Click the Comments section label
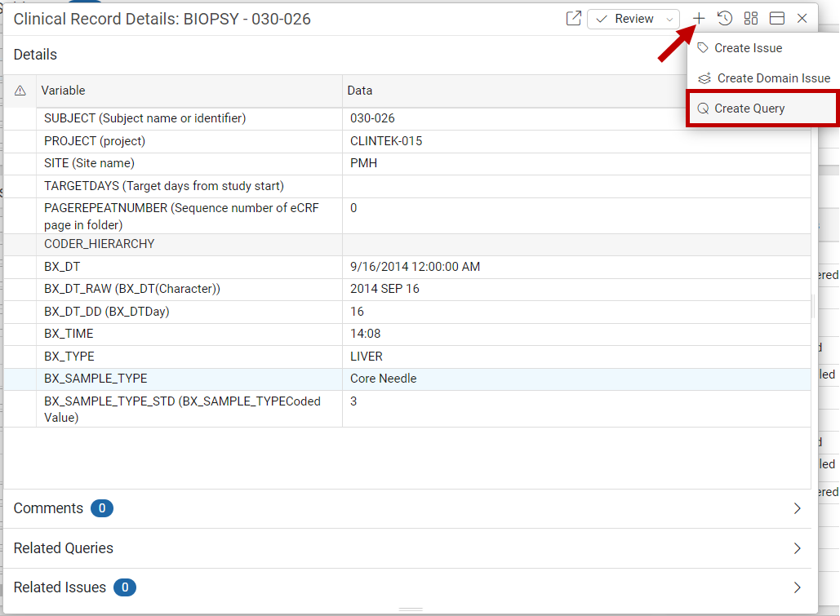Viewport: 840px width, 616px height. (48, 508)
